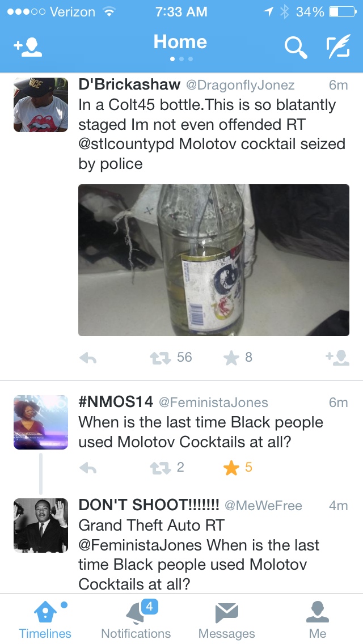Switch to the Timelines tab

coord(45,620)
